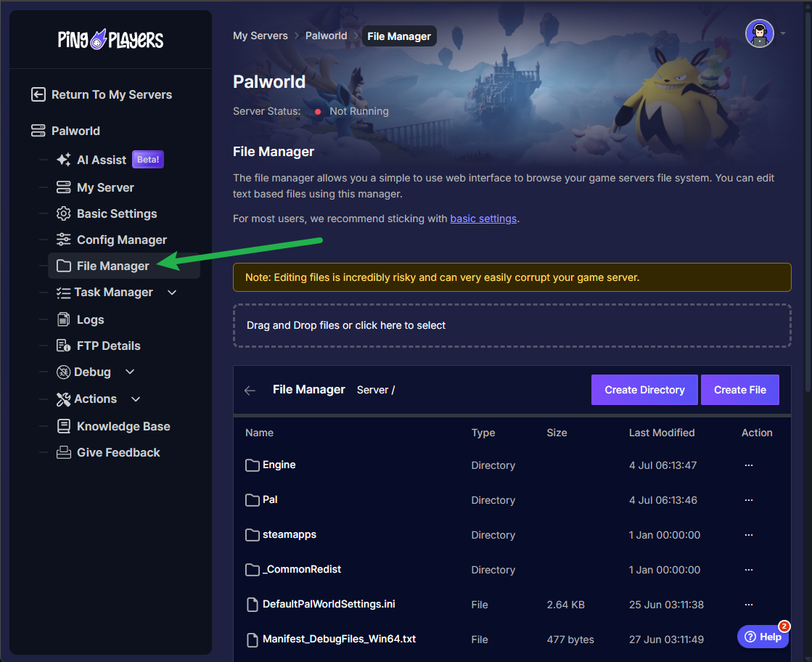Click the FTP Details icon
This screenshot has height=662, width=812.
[64, 346]
